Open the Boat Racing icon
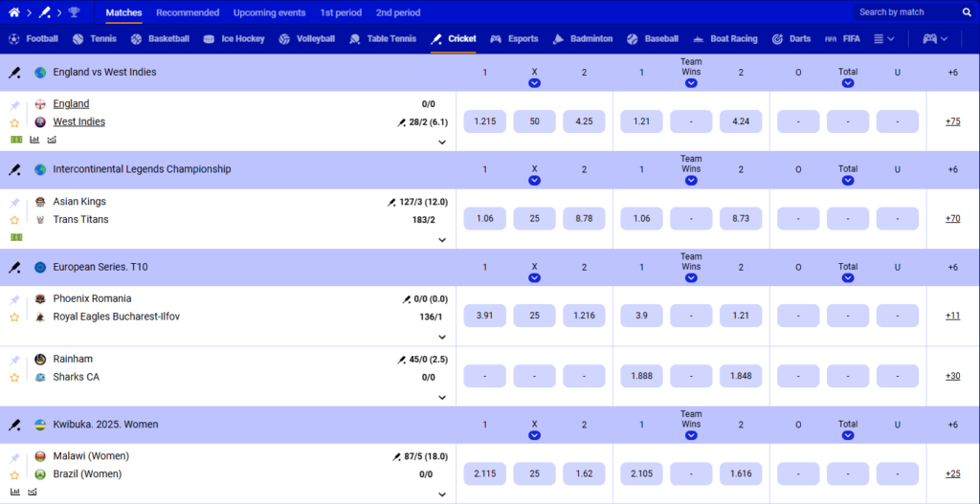Viewport: 980px width, 504px height. click(699, 38)
